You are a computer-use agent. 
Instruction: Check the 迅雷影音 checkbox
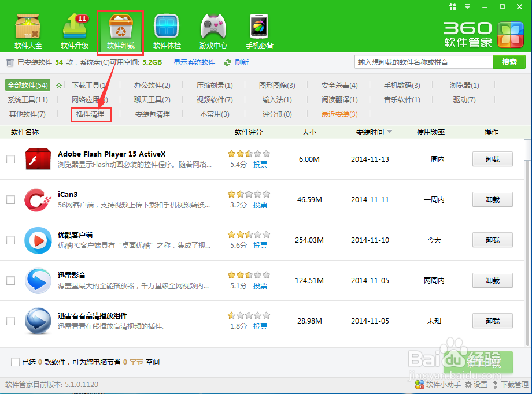click(x=11, y=280)
